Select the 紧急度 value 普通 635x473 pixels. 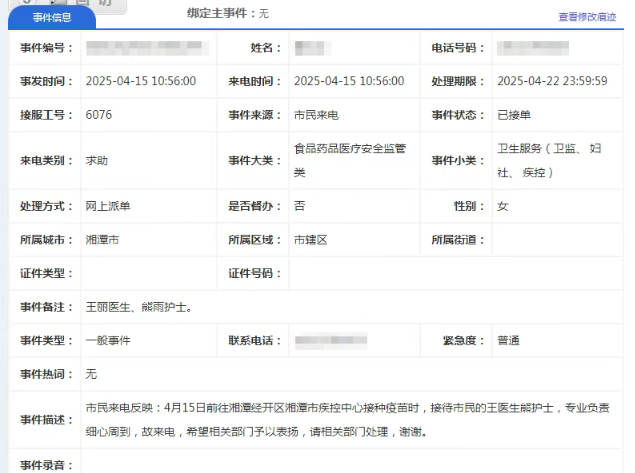pyautogui.click(x=508, y=341)
